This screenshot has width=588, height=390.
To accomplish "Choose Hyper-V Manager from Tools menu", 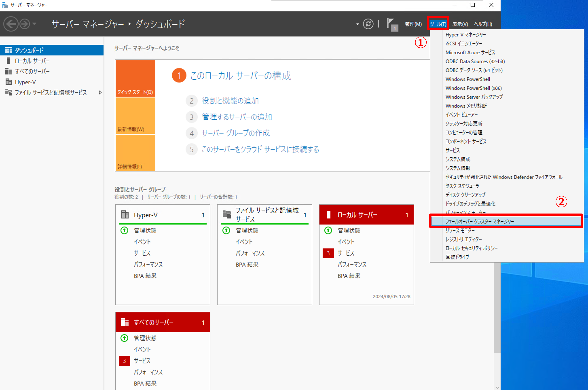I will 465,35.
